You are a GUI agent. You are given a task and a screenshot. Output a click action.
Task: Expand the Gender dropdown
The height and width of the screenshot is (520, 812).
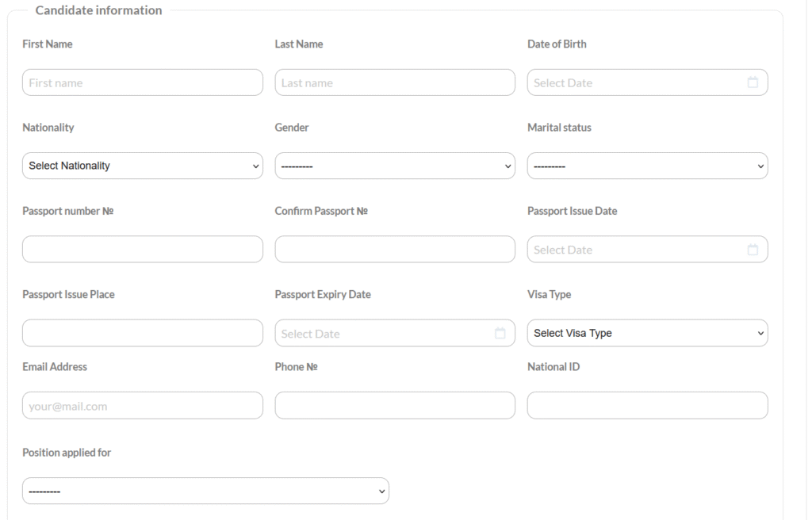pos(395,166)
